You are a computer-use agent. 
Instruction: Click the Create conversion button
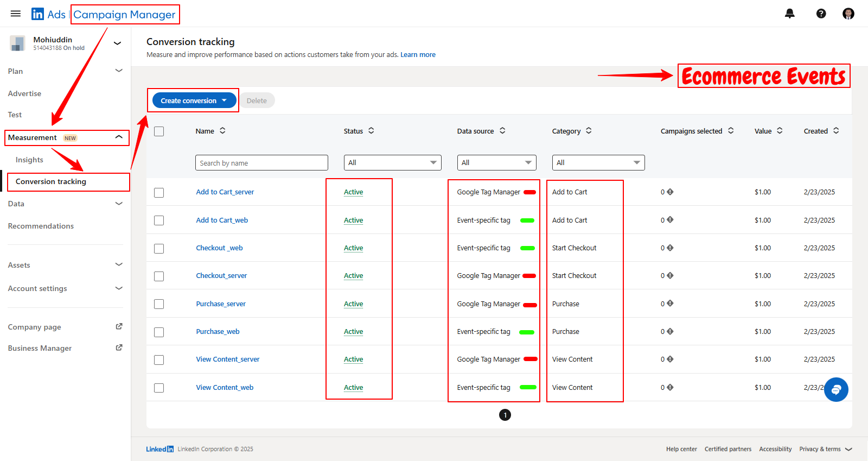(x=194, y=100)
